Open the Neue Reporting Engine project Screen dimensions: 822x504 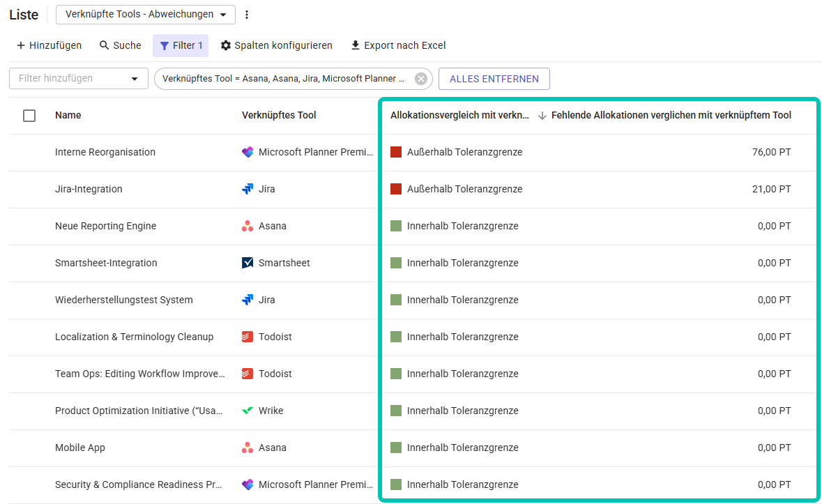coord(106,226)
